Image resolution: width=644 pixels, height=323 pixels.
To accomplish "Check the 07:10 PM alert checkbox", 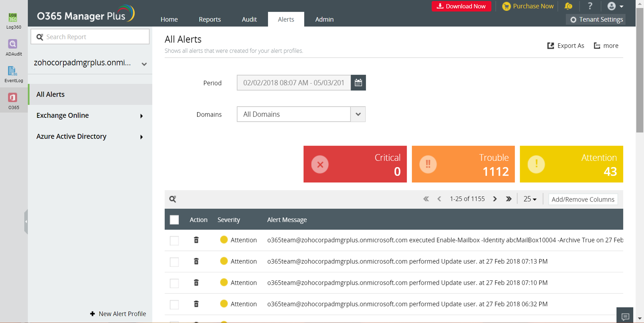I will [x=174, y=283].
